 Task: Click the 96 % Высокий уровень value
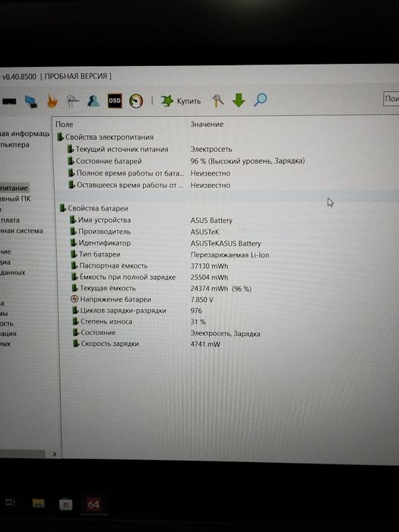[x=247, y=161]
